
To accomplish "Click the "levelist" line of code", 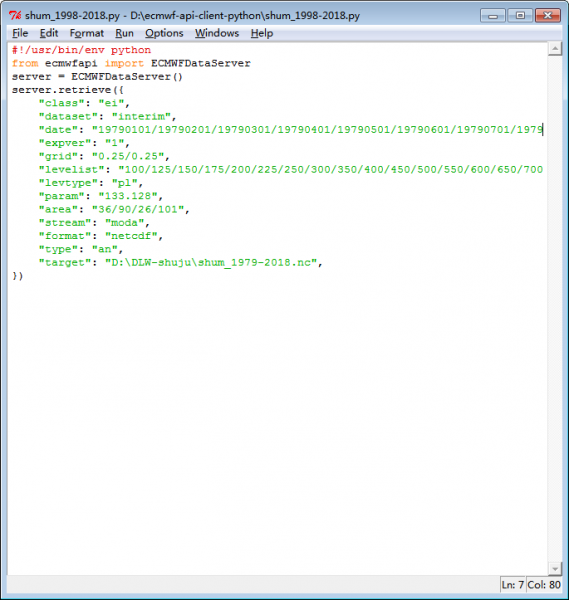I will tap(290, 170).
